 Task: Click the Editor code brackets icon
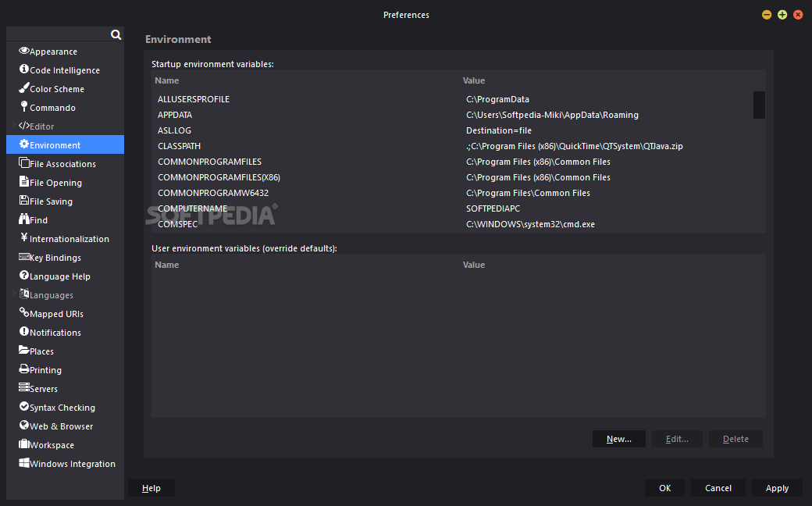tap(24, 126)
